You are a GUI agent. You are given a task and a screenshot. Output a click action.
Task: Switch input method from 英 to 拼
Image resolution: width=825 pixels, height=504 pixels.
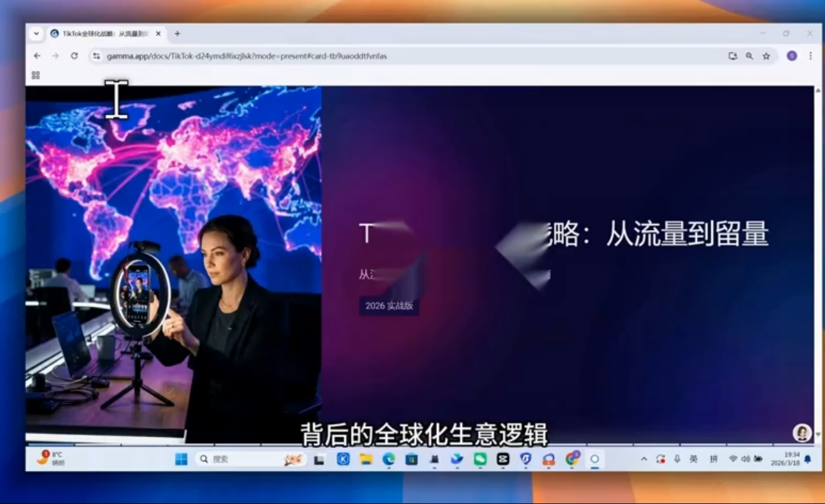pyautogui.click(x=713, y=459)
